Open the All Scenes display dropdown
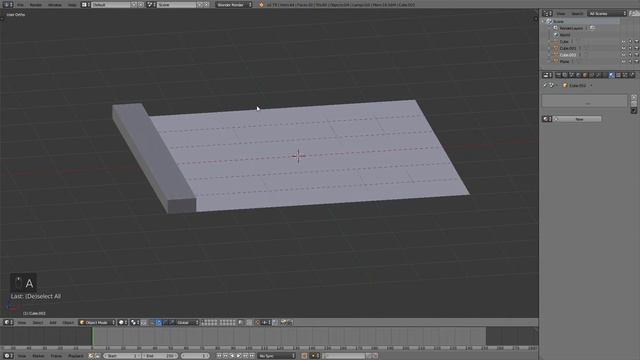This screenshot has height=360, width=640. tap(607, 13)
